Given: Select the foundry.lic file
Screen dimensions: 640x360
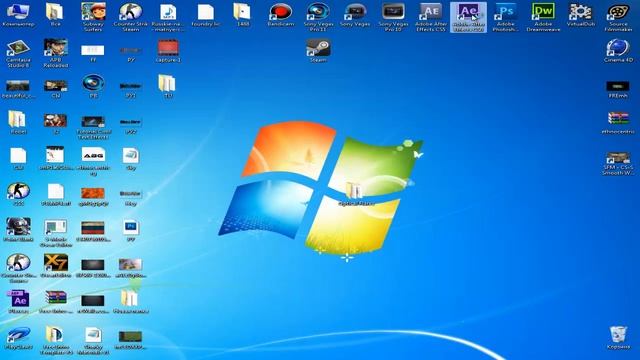Looking at the screenshot, I should coord(205,15).
